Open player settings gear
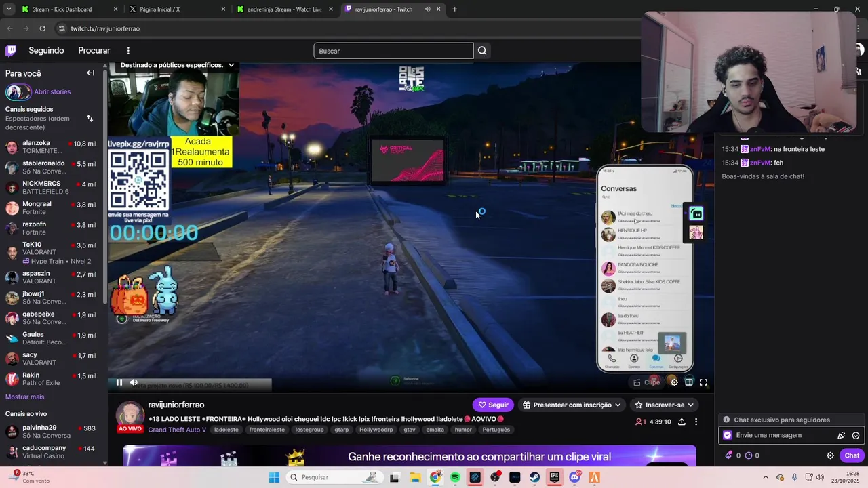868x488 pixels. 674,382
